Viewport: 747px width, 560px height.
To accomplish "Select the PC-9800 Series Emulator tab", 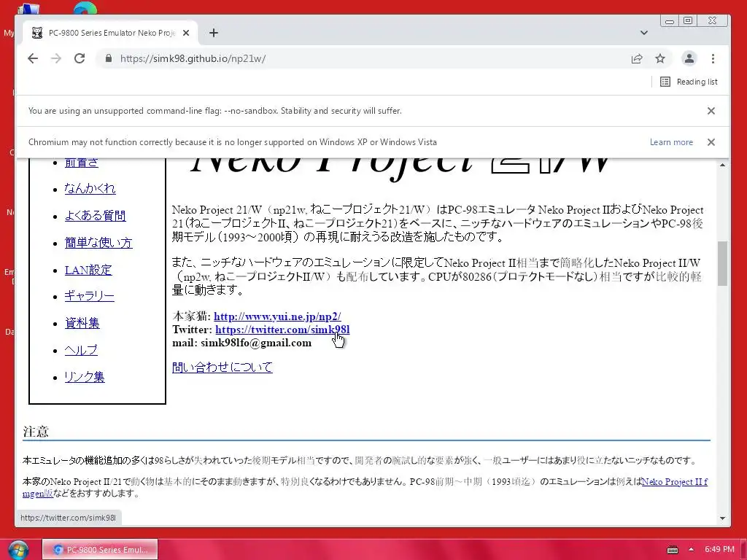I will (110, 33).
